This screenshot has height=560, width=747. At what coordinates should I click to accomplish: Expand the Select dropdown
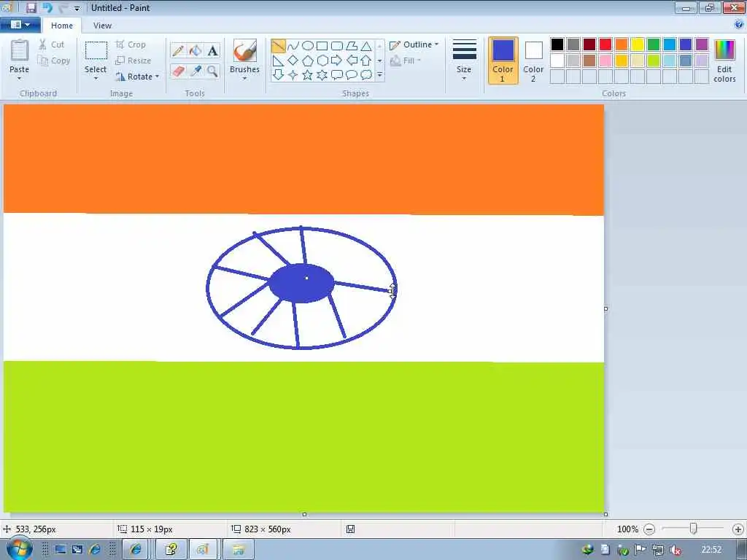click(96, 79)
